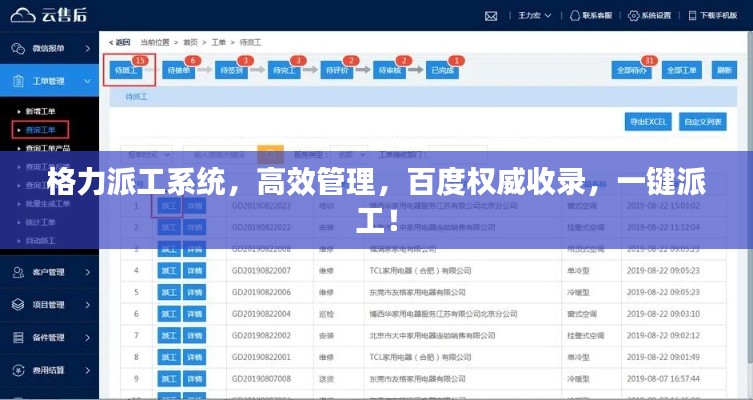Select 查询工单产品 in the sidebar submenu
This screenshot has height=400, width=753.
(48, 148)
